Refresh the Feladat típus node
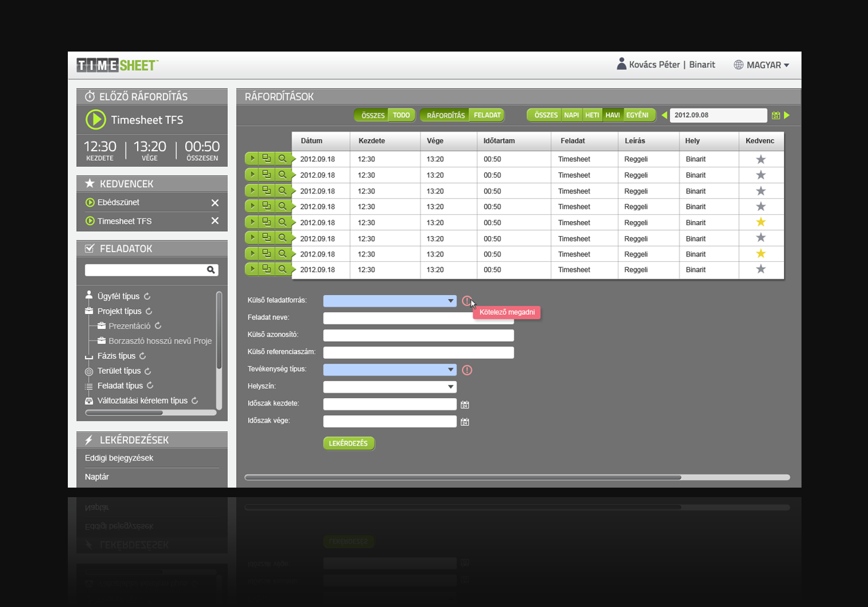The image size is (868, 607). click(151, 386)
